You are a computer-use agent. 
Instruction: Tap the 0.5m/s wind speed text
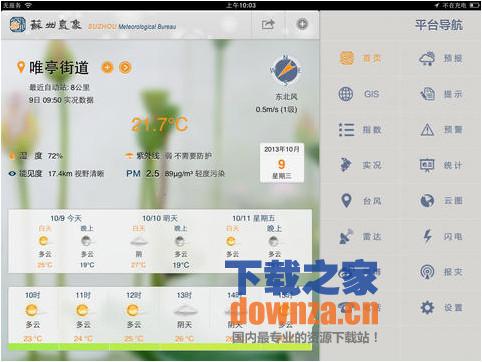tap(276, 109)
